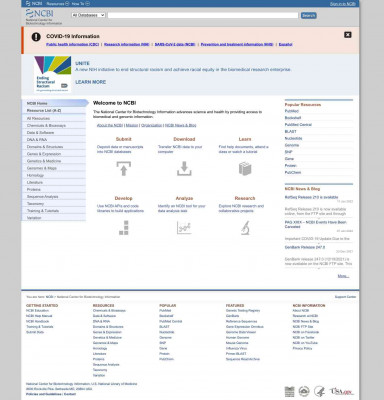Open Domains & Structures in sidebar
Viewport: 384px width, 400px height.
(54, 147)
